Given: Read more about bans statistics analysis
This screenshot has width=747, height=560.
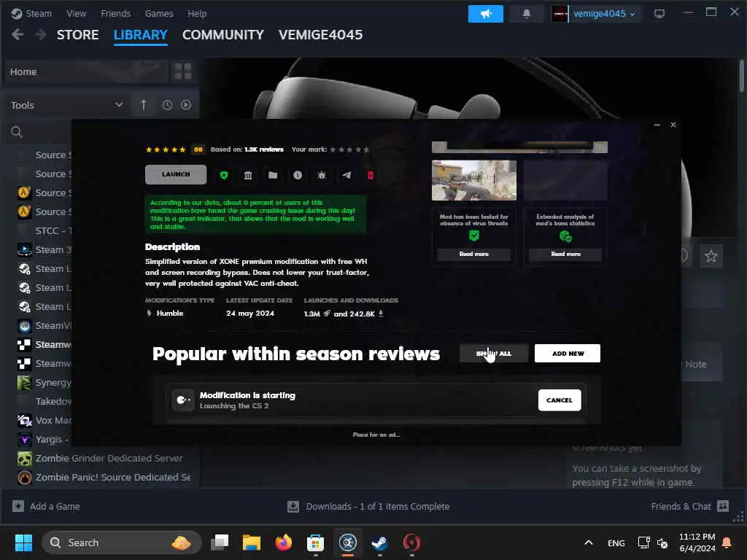Looking at the screenshot, I should pos(565,254).
